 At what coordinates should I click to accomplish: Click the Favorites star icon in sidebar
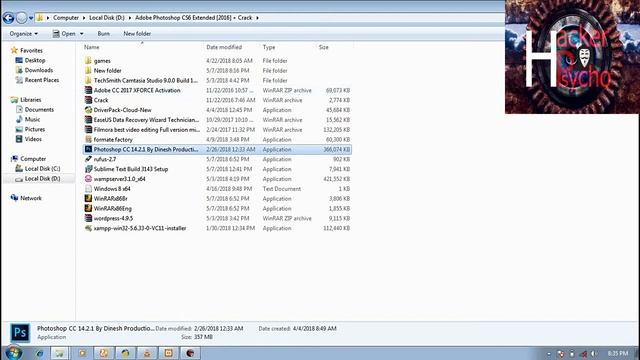[14, 50]
